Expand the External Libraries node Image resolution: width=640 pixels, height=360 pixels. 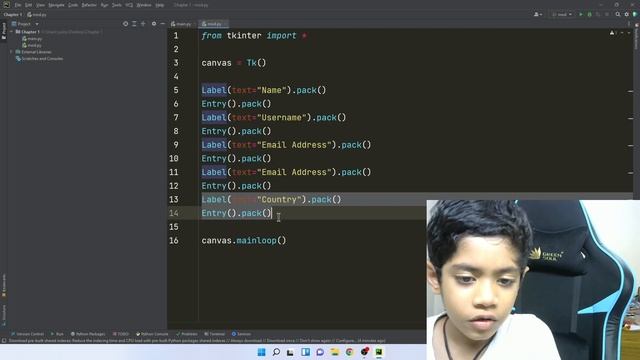point(11,52)
